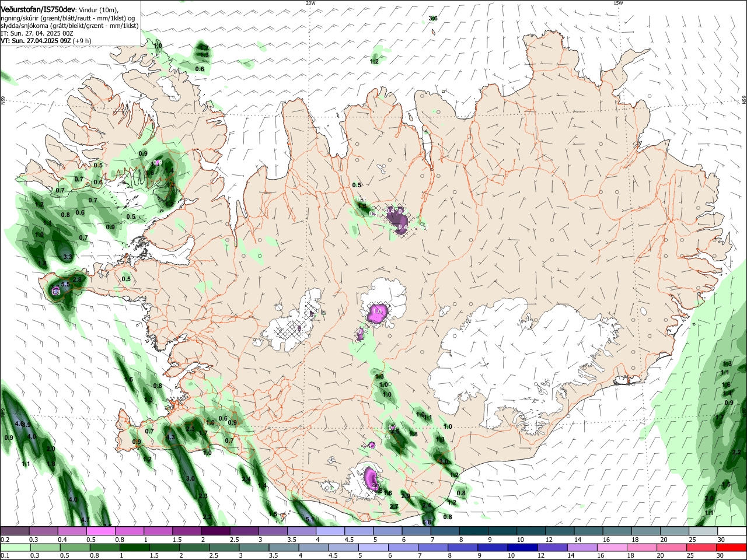Click the 2.8 precipitation value on the map
The height and width of the screenshot is (560, 747).
click(78, 279)
